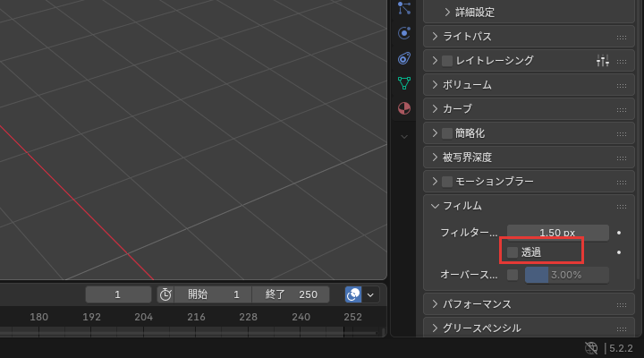Open the Material properties tab icon

pyautogui.click(x=404, y=108)
